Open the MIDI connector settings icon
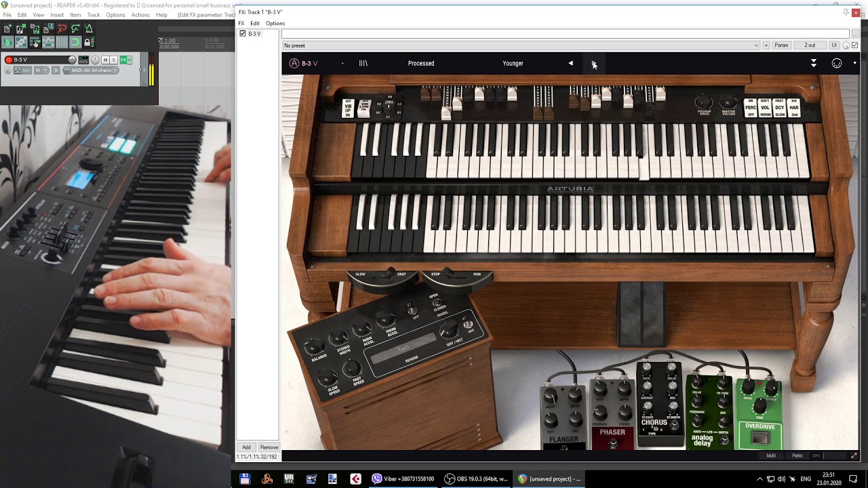The height and width of the screenshot is (488, 868). (837, 63)
